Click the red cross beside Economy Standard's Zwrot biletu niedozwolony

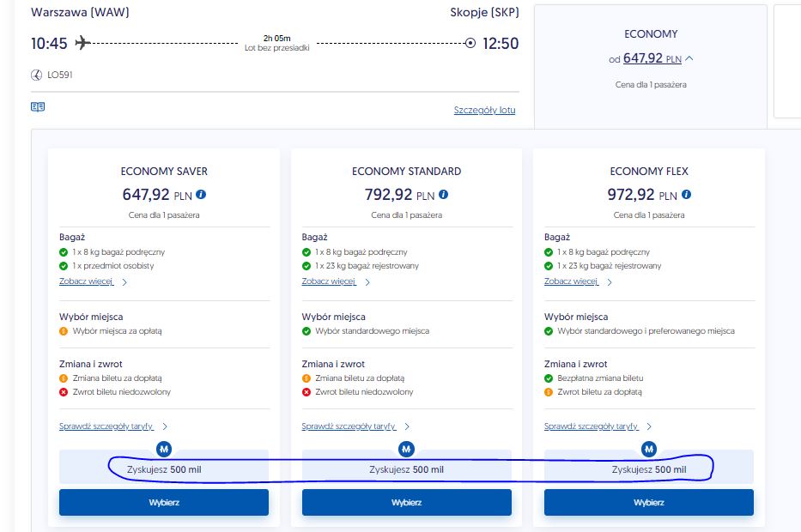click(306, 392)
